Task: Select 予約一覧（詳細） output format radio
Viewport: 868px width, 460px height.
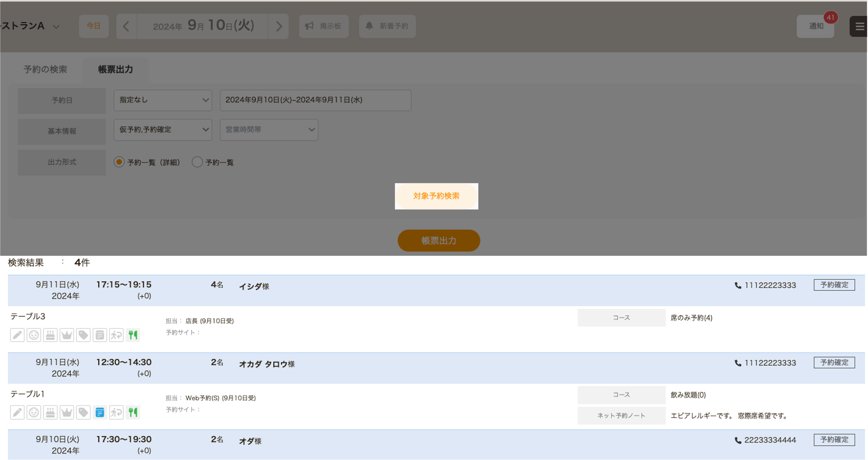Action: pos(119,162)
